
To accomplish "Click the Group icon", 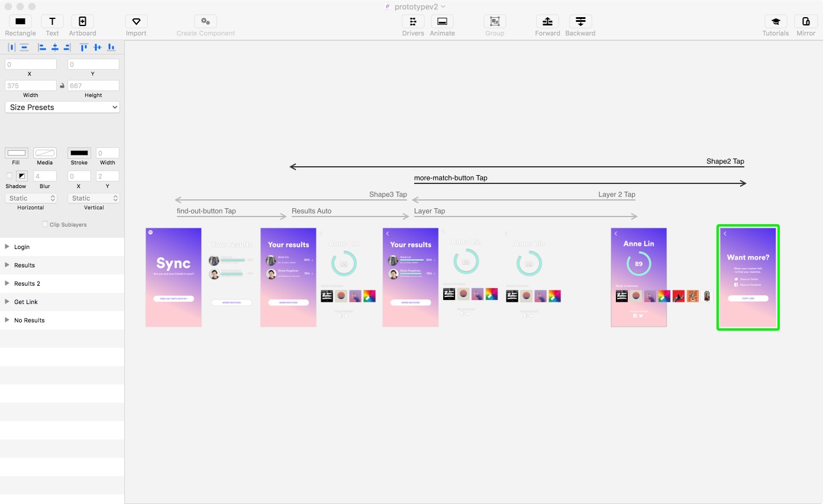I will (x=495, y=21).
